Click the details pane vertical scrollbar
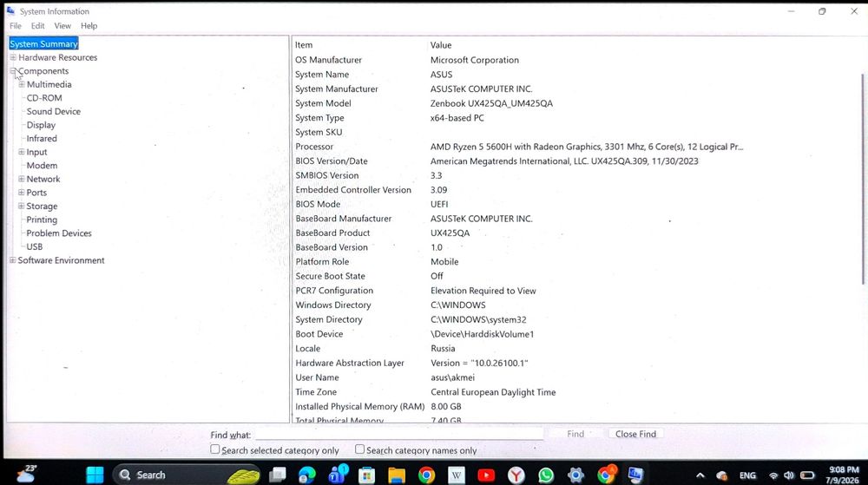This screenshot has width=868, height=485. click(x=862, y=180)
